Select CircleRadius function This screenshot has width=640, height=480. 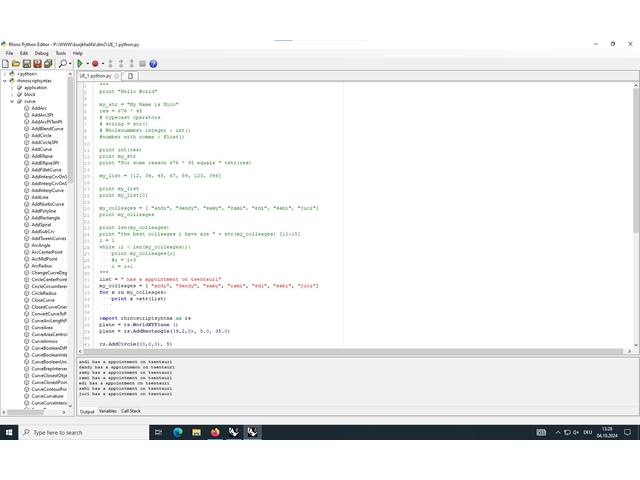click(44, 293)
